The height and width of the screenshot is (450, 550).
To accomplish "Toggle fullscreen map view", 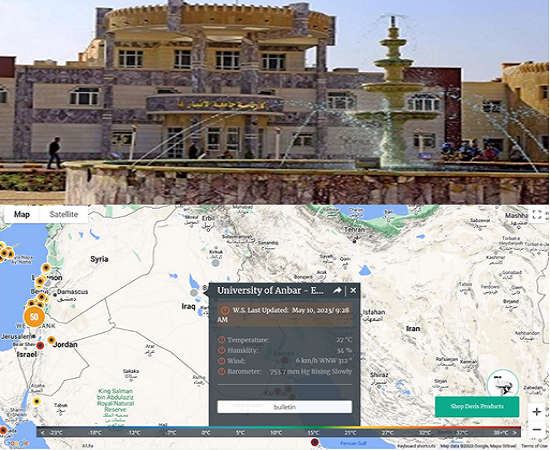I will tap(537, 214).
